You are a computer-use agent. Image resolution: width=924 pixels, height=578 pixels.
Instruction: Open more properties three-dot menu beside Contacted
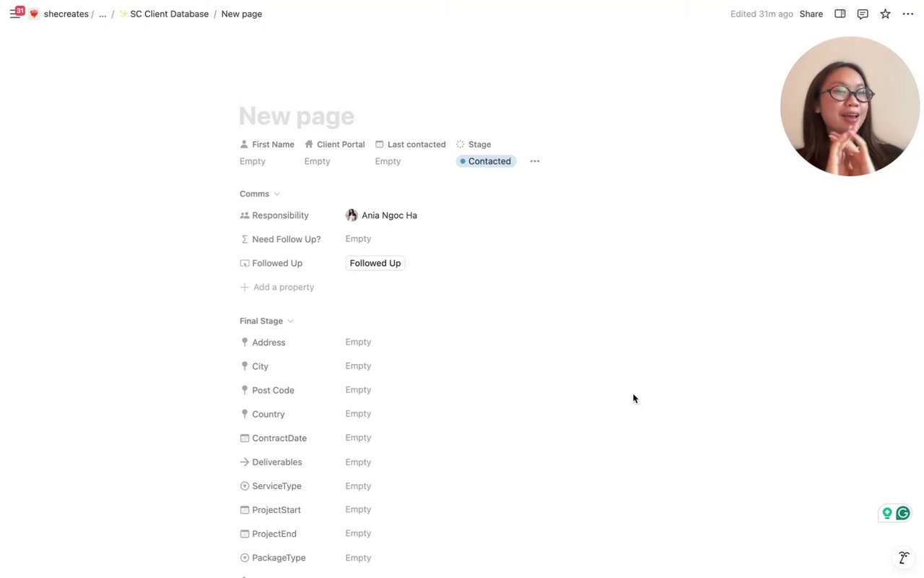pyautogui.click(x=535, y=161)
